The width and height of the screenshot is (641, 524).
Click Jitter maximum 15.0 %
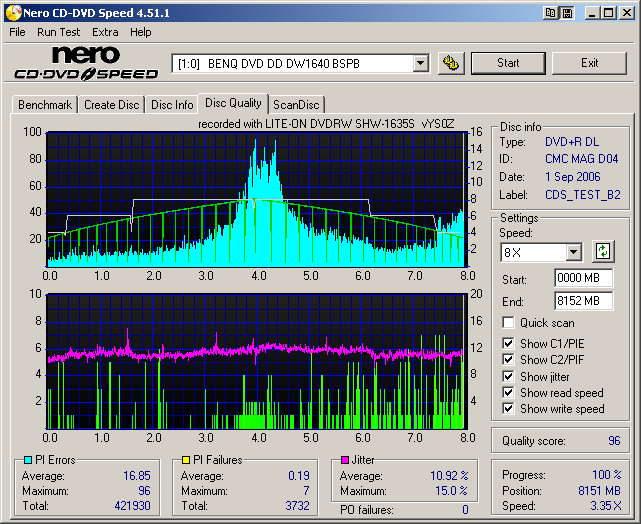[451, 490]
